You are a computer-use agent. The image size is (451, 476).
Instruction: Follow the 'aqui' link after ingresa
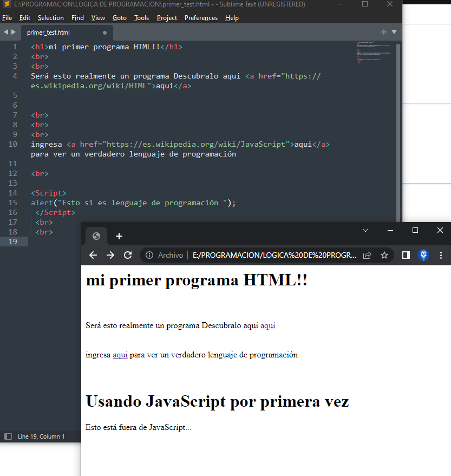point(120,355)
